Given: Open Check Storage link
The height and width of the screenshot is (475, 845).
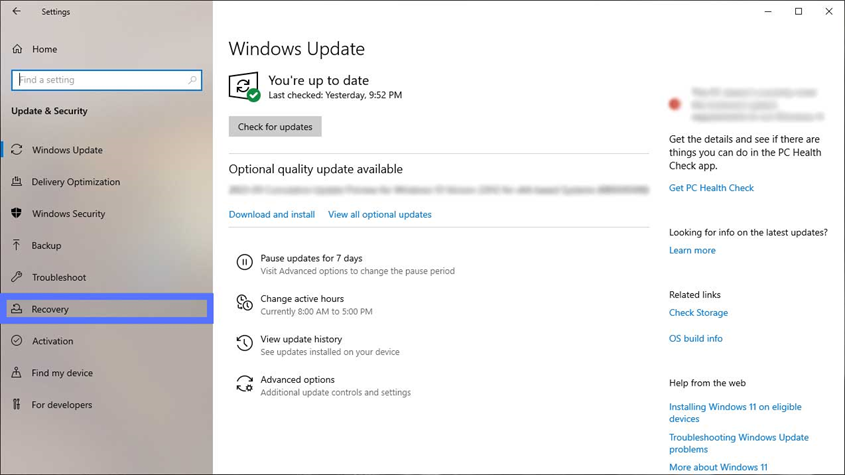Looking at the screenshot, I should pos(698,313).
